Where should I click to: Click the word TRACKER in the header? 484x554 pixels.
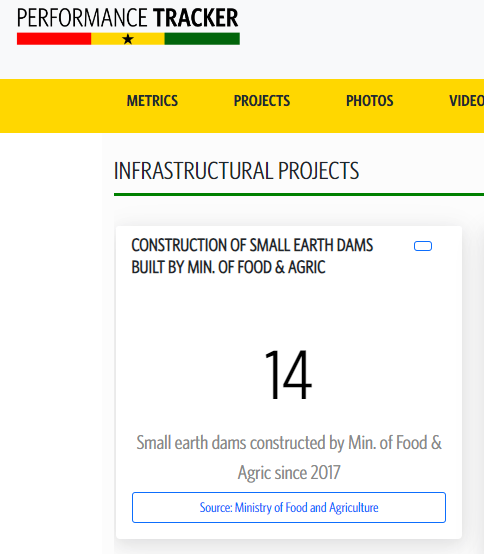click(x=196, y=18)
